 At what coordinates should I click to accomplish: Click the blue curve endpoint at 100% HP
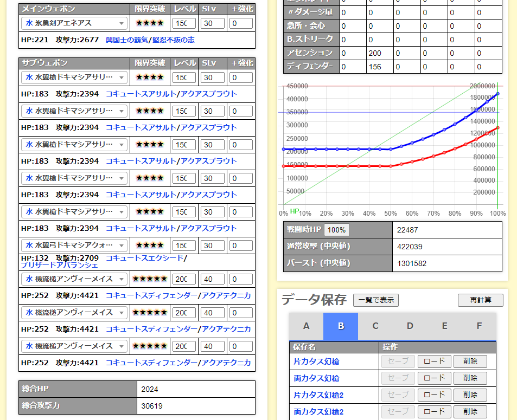coord(498,94)
